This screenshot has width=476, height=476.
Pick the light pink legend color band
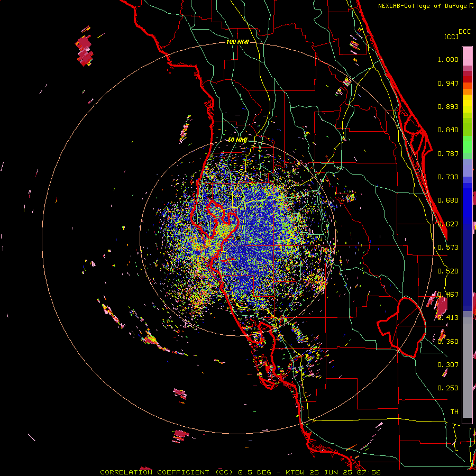467,56
